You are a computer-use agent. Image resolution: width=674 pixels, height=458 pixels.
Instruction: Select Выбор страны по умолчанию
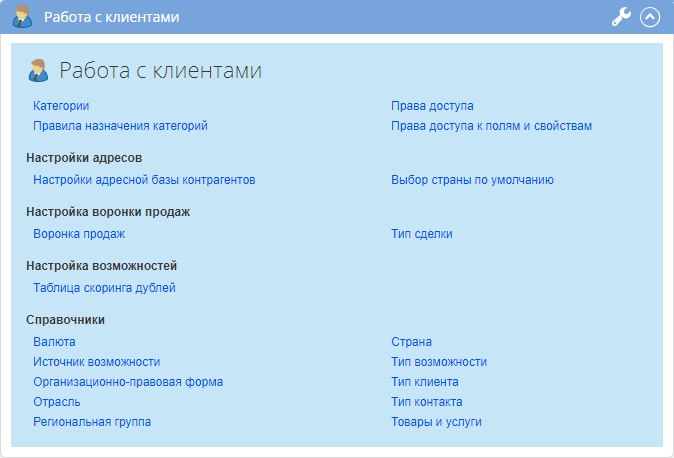(472, 180)
